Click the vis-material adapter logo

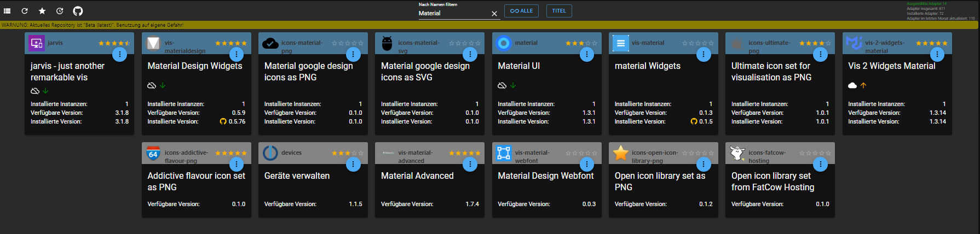(621, 43)
